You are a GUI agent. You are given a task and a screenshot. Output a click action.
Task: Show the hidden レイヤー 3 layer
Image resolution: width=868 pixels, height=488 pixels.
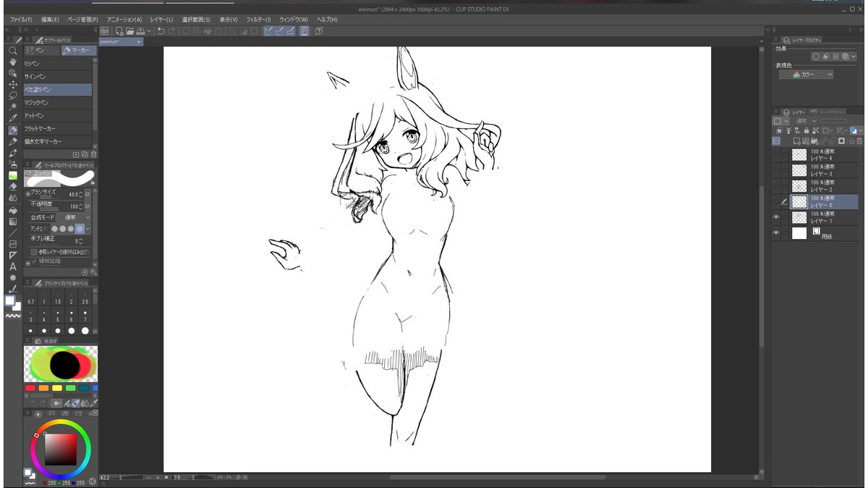tap(776, 170)
